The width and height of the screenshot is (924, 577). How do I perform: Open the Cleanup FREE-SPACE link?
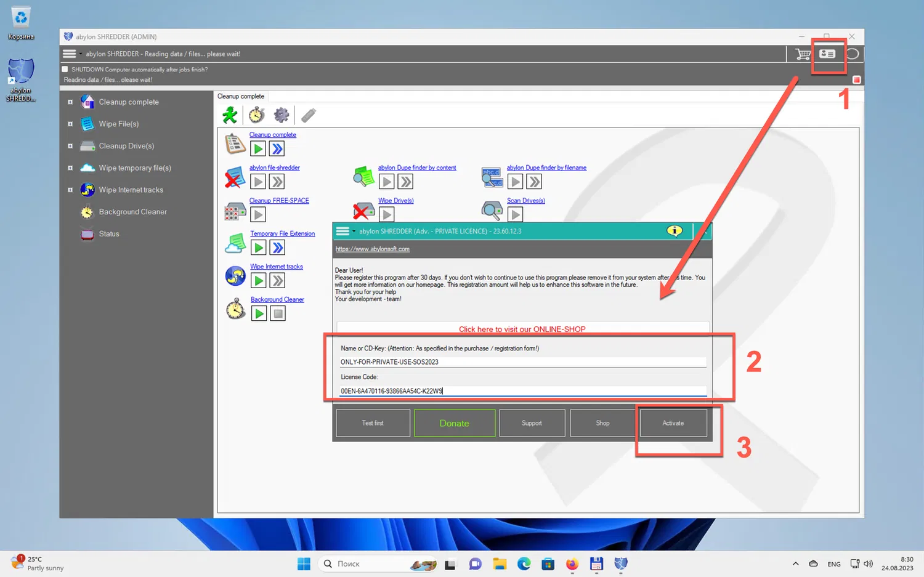[279, 201]
